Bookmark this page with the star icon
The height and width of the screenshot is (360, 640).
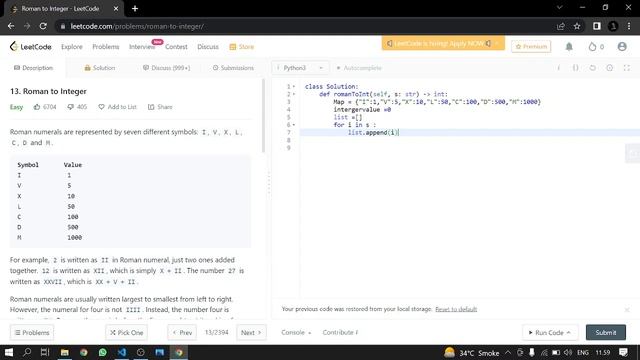click(577, 26)
